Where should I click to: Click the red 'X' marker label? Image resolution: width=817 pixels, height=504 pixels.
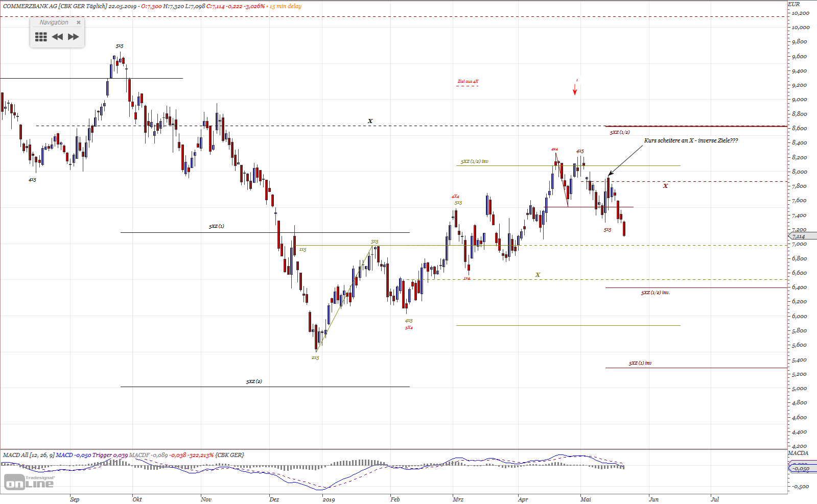(665, 186)
